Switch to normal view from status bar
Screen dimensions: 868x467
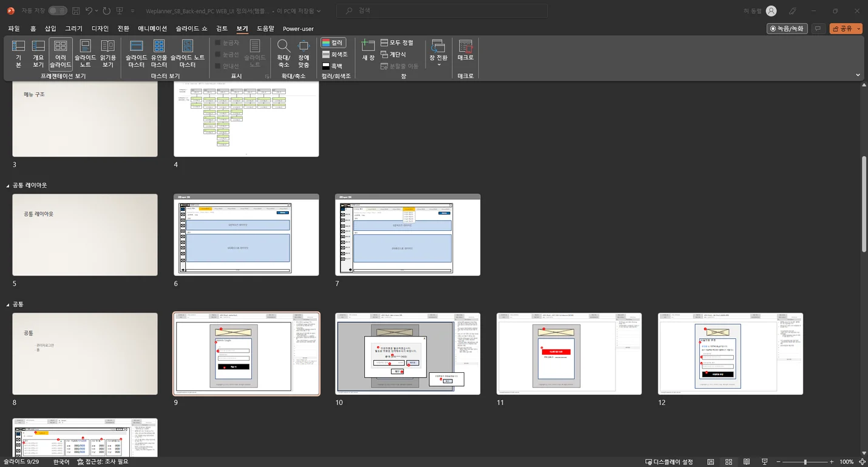pos(711,462)
